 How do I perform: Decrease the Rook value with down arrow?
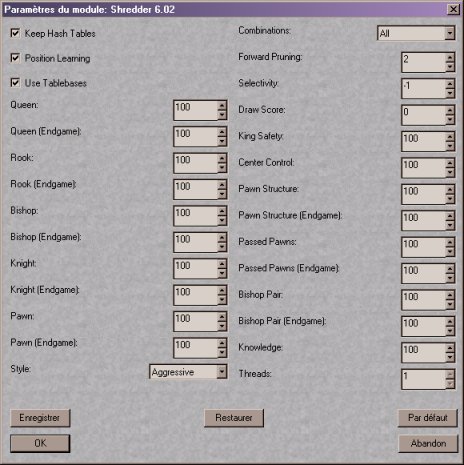click(222, 168)
